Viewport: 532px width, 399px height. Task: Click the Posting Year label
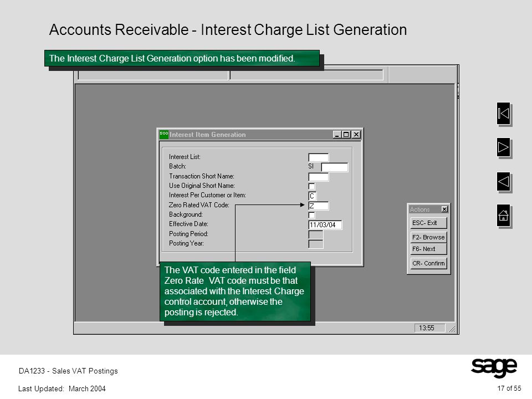186,243
